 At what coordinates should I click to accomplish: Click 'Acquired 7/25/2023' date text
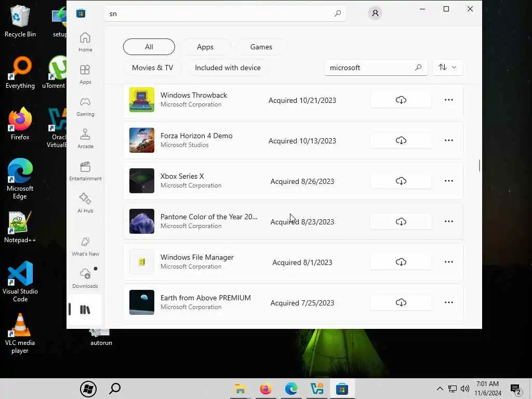pyautogui.click(x=302, y=303)
